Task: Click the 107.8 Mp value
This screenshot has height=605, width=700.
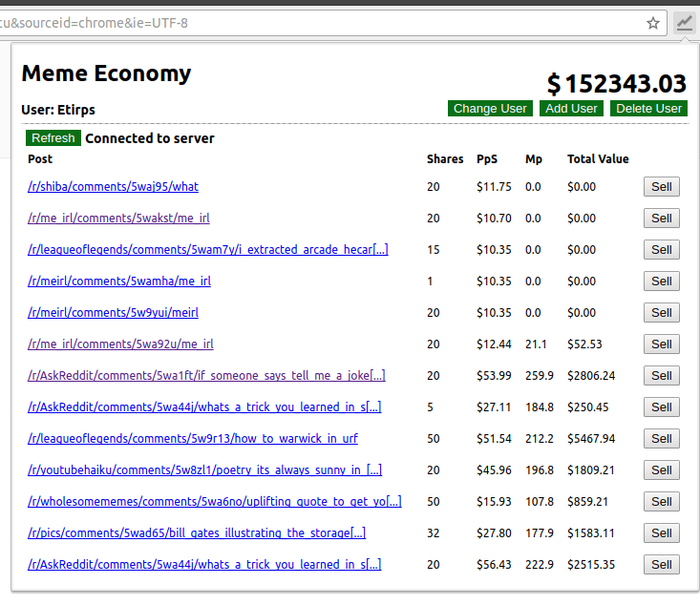Action: point(540,502)
